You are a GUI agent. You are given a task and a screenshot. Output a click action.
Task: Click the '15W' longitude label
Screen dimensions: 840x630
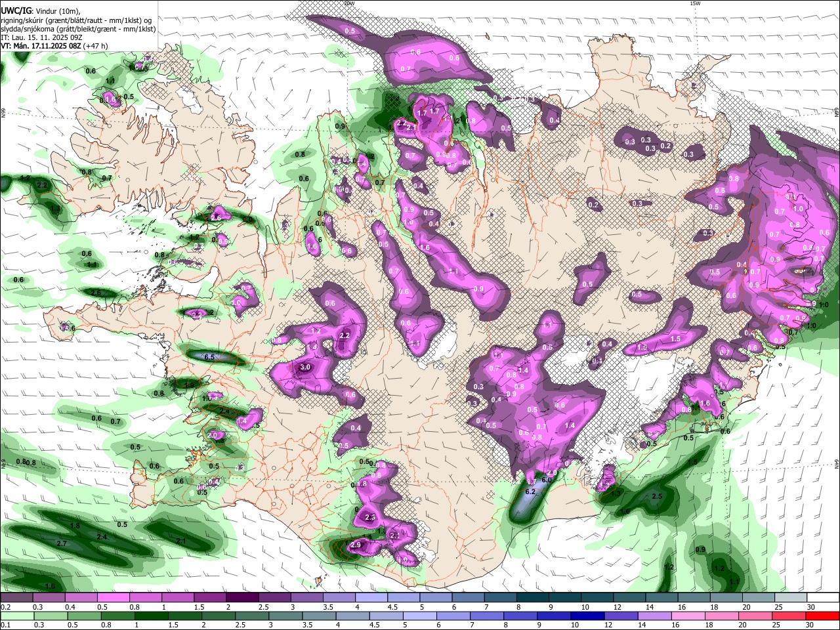[696, 3]
